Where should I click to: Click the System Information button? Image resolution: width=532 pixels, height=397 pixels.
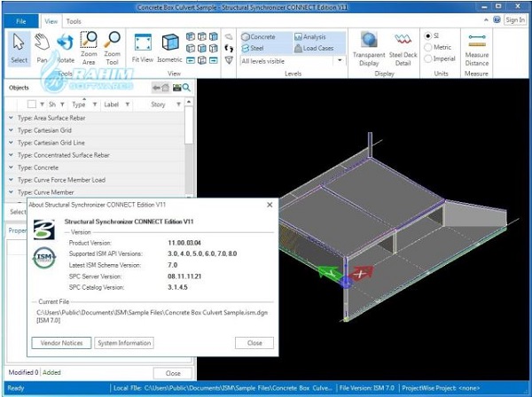(124, 343)
